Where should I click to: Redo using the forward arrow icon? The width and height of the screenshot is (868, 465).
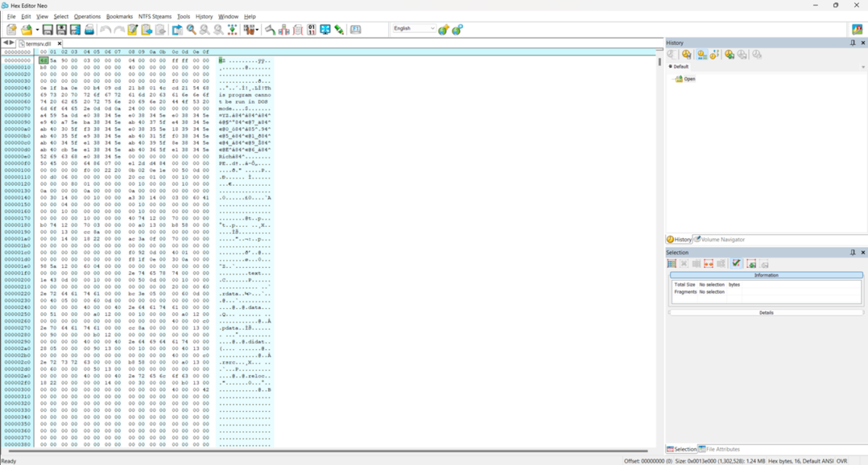[x=117, y=28]
